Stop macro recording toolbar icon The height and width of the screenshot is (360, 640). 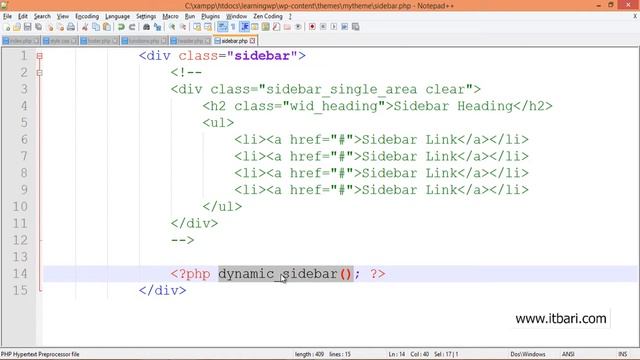point(323,27)
